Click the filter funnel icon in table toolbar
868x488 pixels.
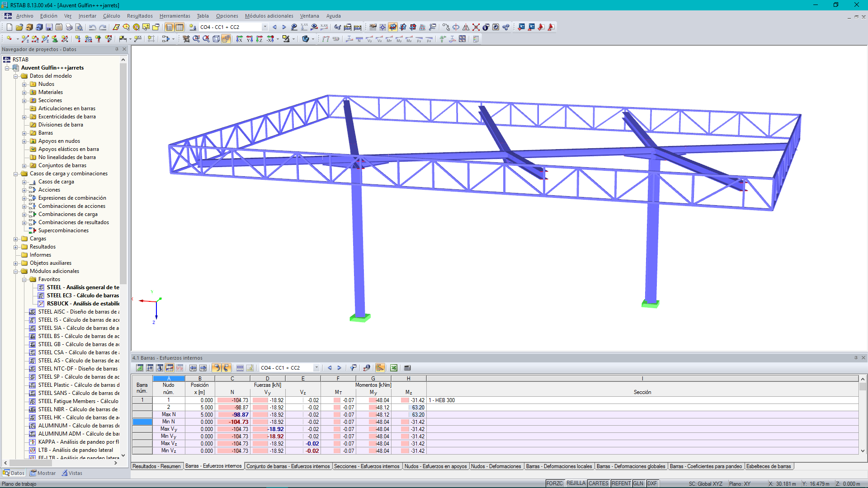[x=353, y=368]
